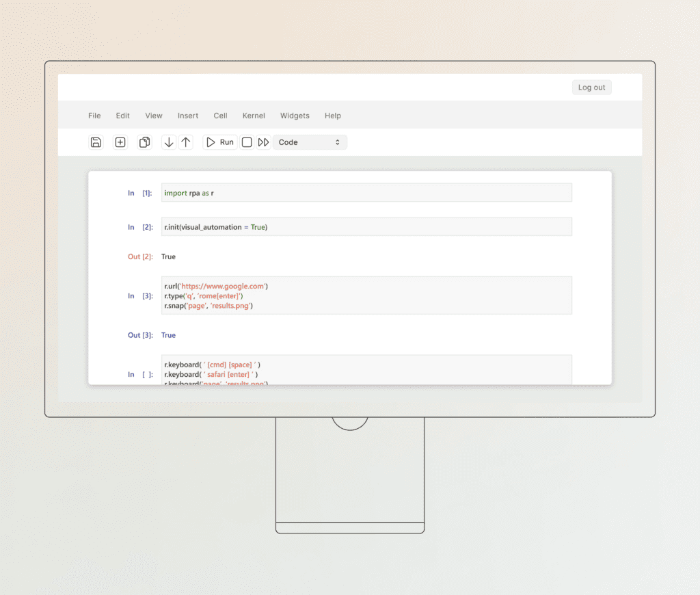Open the Kernel menu
Image resolution: width=700 pixels, height=595 pixels.
coord(254,116)
